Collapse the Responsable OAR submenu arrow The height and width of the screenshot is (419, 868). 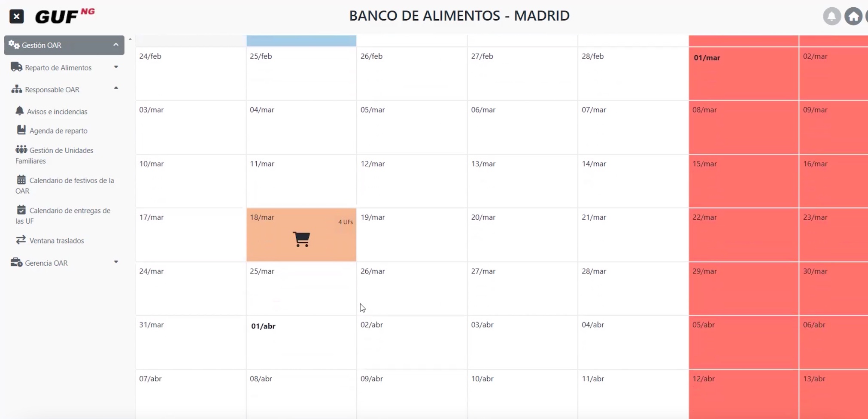pos(116,88)
